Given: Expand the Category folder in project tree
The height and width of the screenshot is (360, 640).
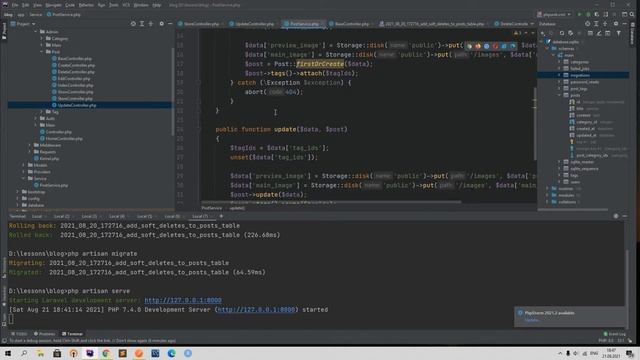Looking at the screenshot, I should [42, 39].
